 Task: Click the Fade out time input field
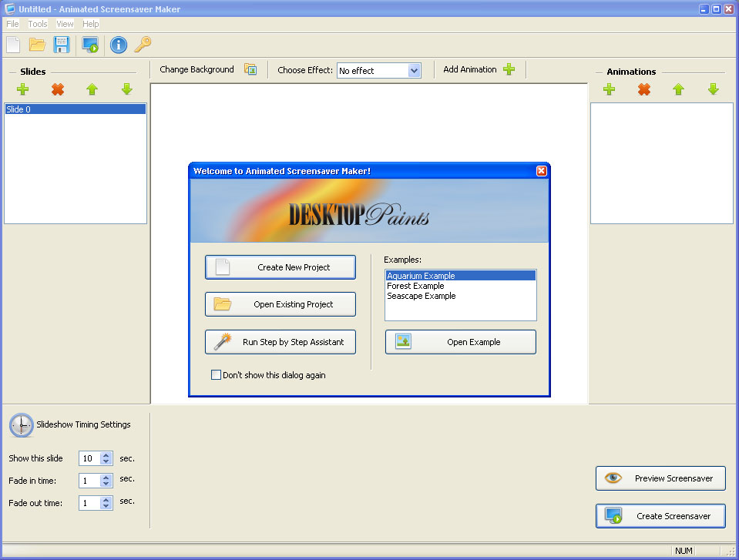click(x=89, y=503)
